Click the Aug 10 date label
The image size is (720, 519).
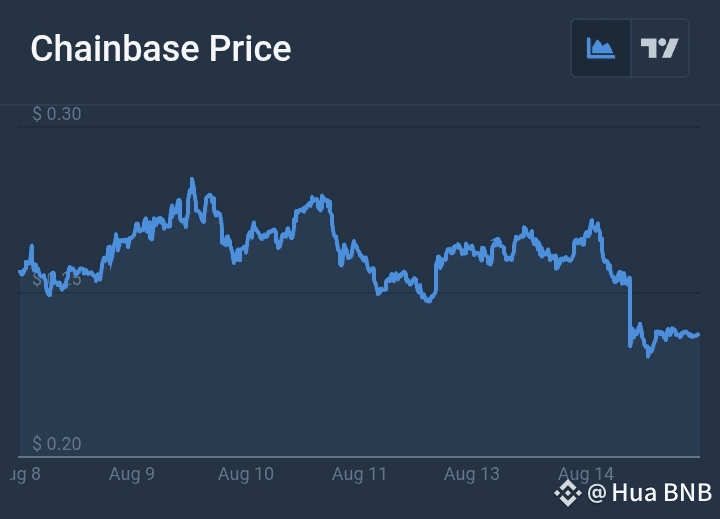[x=246, y=474]
